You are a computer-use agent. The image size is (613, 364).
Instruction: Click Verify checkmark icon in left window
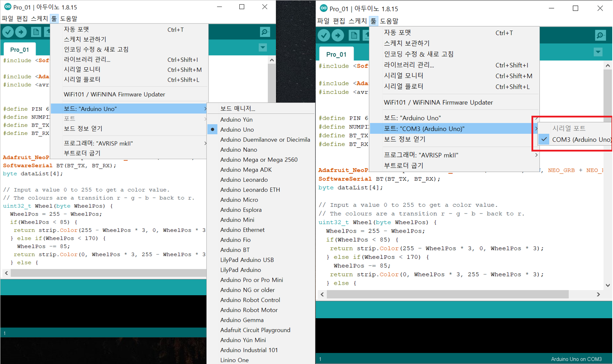8,32
